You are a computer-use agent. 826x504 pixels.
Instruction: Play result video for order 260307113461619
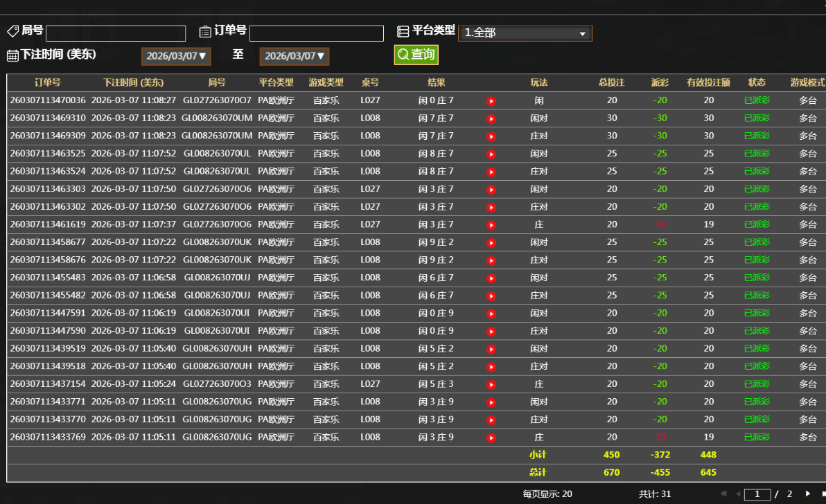pyautogui.click(x=491, y=225)
